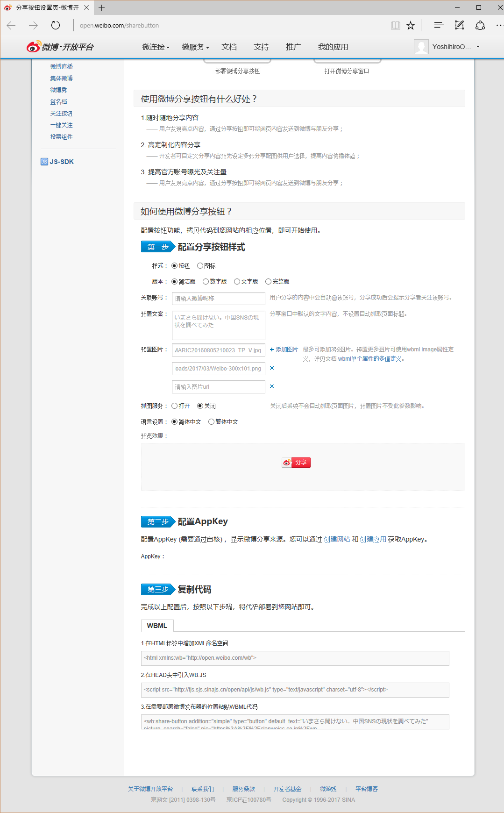This screenshot has height=813, width=504.
Task: Open 联系我们 footer link
Action: [203, 789]
